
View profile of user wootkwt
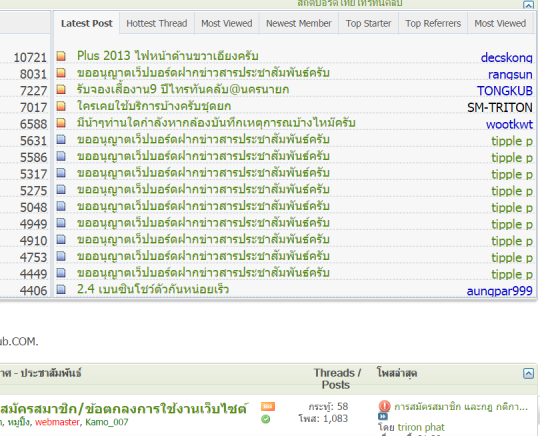coord(509,124)
